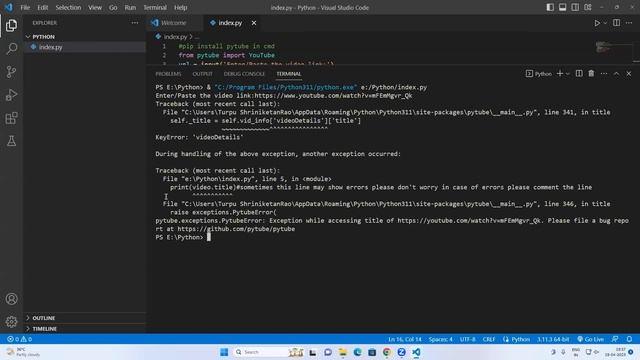Click github pytube link in terminal
Image resolution: width=640 pixels, height=360 pixels.
(236, 229)
